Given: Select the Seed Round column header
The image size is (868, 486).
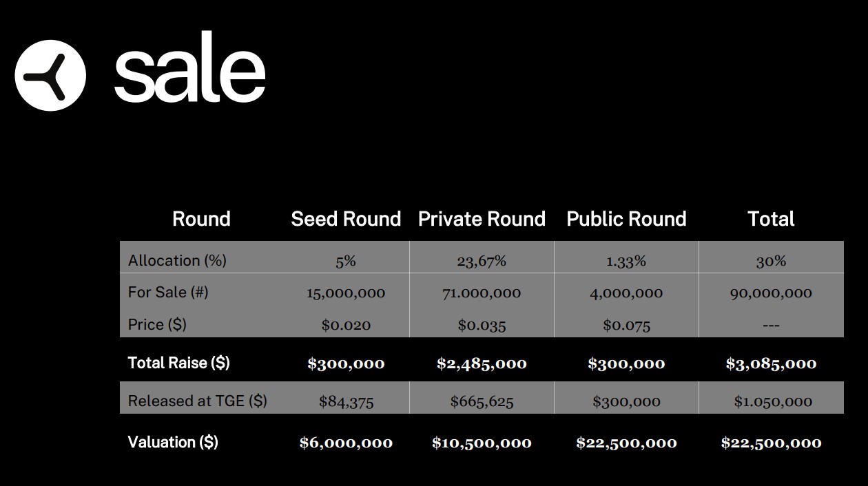Looking at the screenshot, I should (346, 219).
